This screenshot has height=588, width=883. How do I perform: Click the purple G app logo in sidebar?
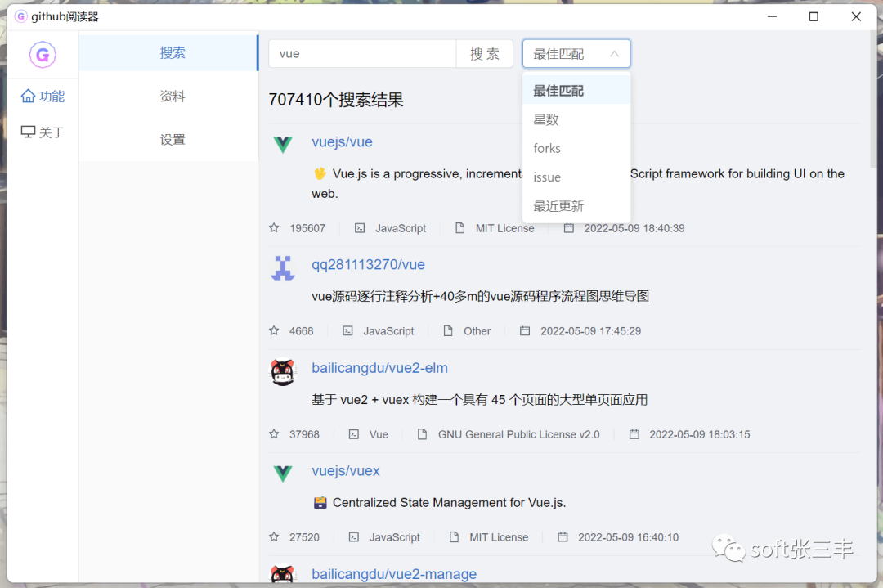(43, 55)
